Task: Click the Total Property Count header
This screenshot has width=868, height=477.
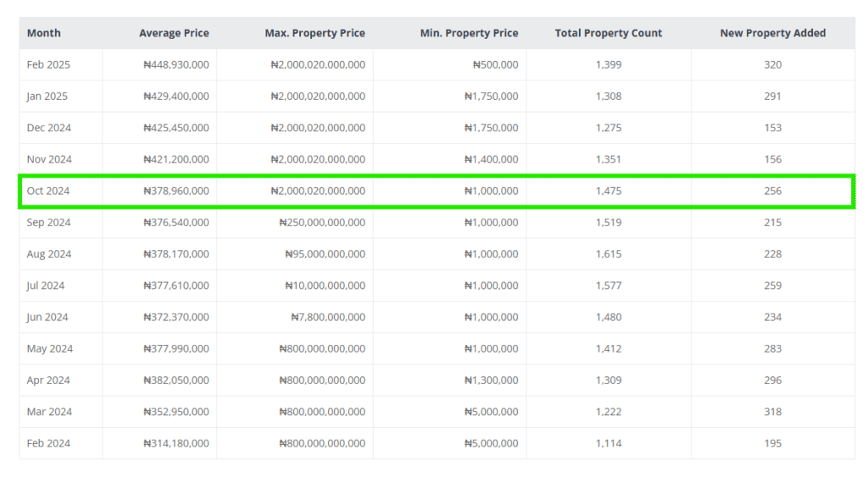Action: click(x=609, y=33)
